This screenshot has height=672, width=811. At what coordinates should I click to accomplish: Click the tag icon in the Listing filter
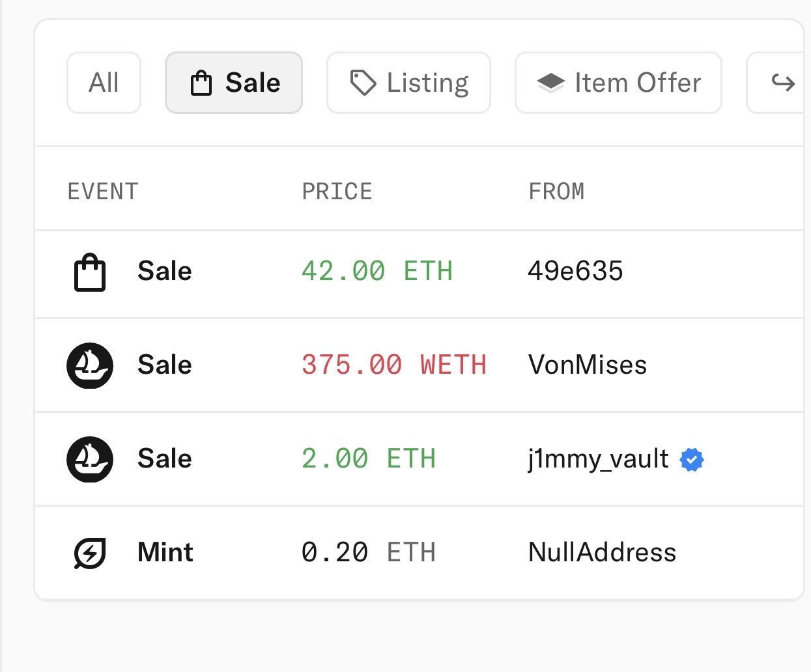point(363,83)
